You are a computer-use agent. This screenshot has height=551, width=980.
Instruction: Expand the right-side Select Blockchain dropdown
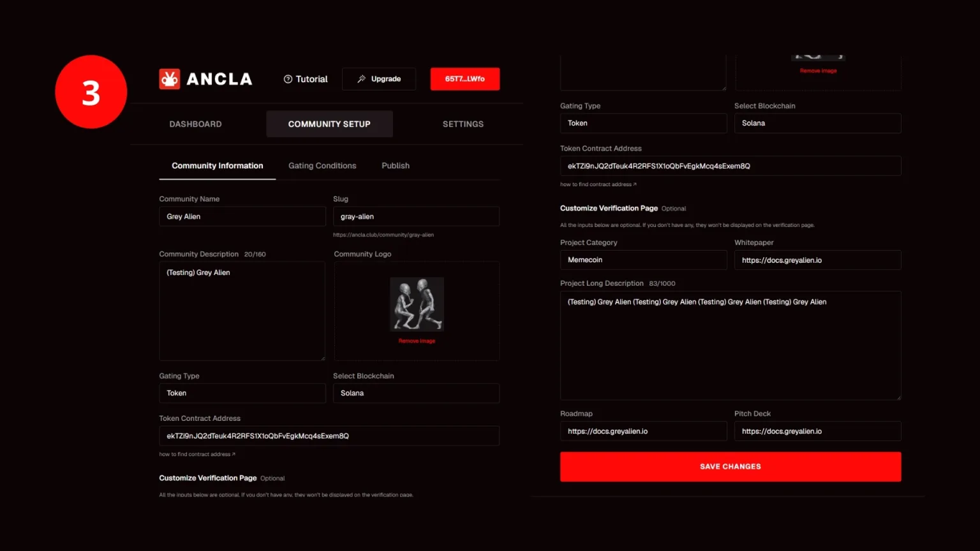point(817,123)
